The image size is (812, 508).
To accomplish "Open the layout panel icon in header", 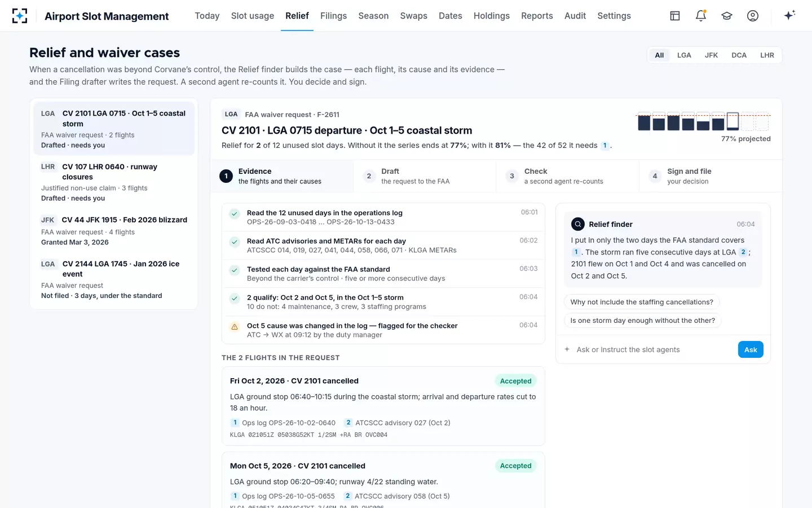I will (x=675, y=16).
